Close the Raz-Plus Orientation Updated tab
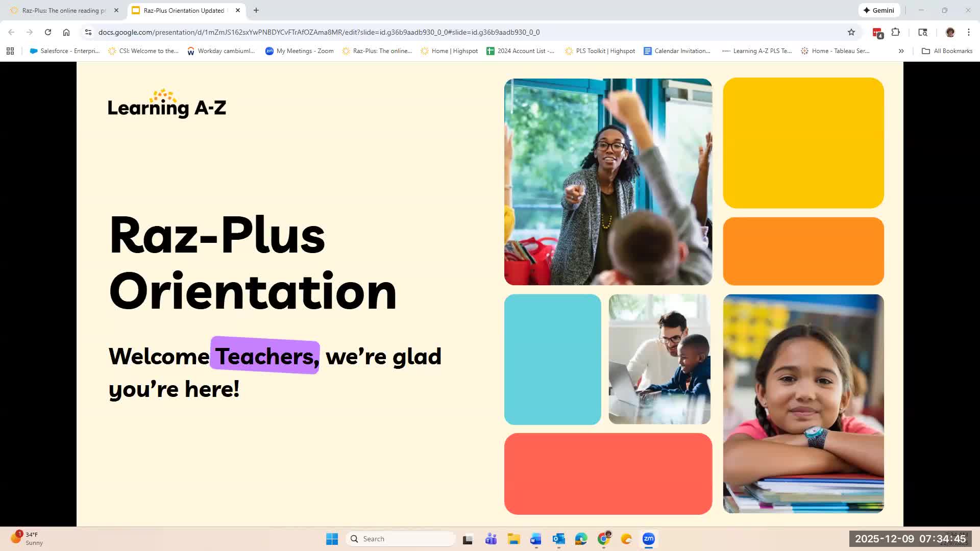 pyautogui.click(x=238, y=10)
